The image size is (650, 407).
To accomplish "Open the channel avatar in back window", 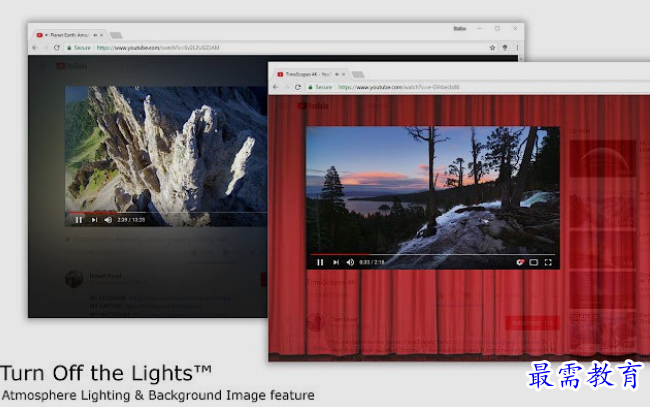I will pyautogui.click(x=74, y=279).
